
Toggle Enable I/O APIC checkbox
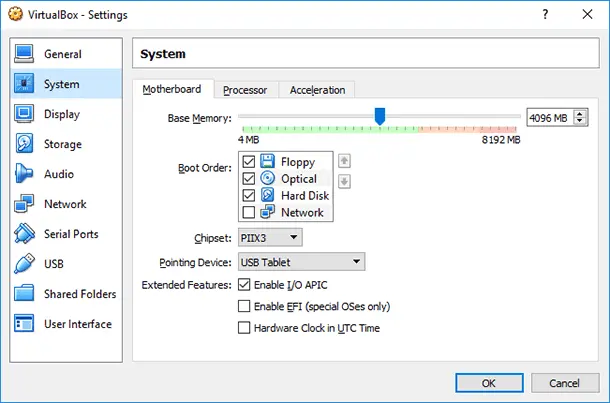244,285
